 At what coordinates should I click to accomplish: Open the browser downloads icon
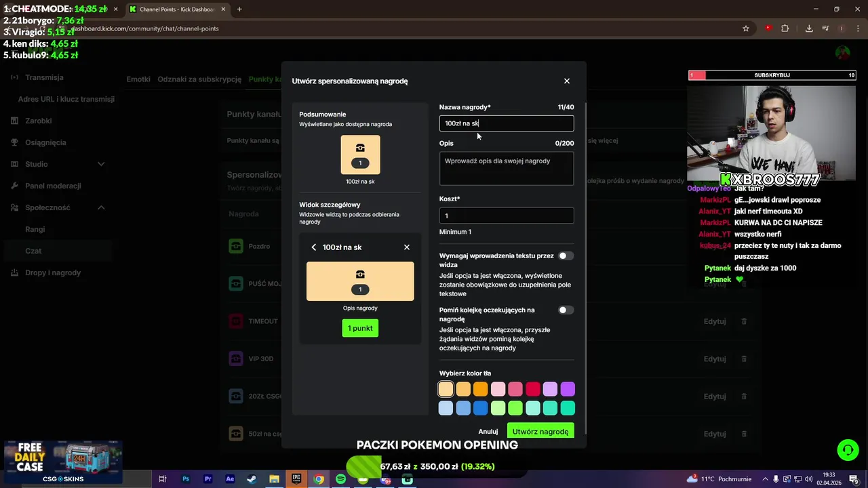pos(809,28)
